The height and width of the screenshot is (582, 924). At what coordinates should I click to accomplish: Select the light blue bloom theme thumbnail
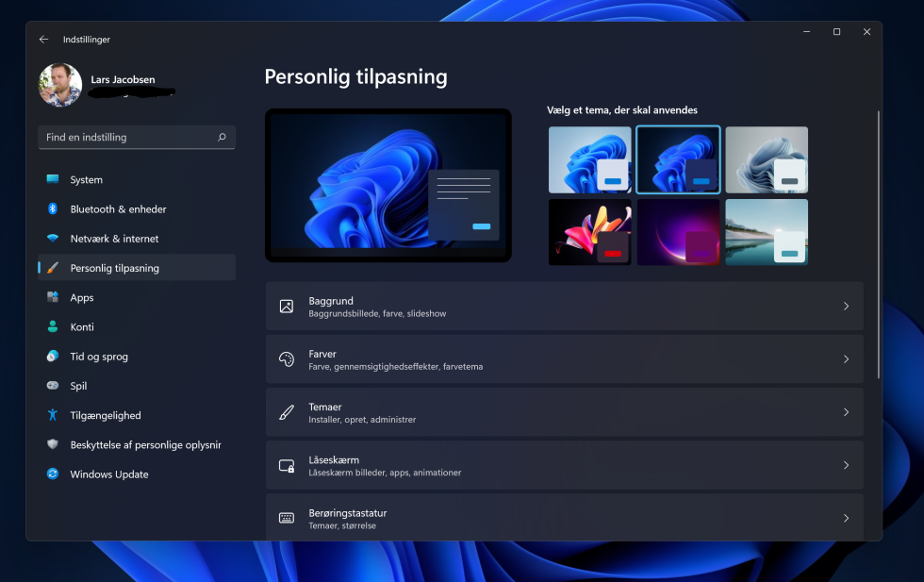(x=590, y=159)
